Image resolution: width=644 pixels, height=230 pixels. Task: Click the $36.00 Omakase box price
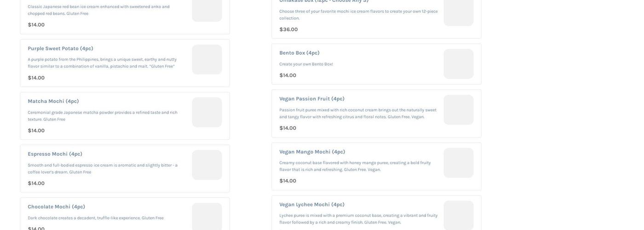[x=288, y=29]
